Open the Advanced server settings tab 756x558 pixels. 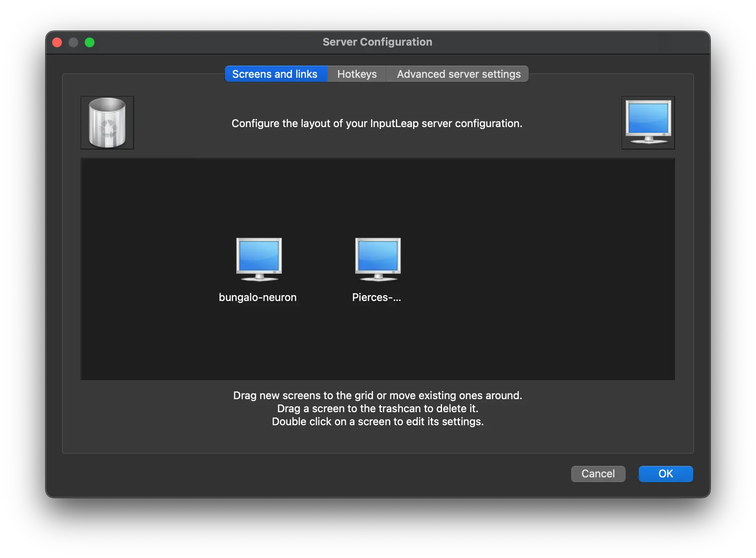(458, 74)
